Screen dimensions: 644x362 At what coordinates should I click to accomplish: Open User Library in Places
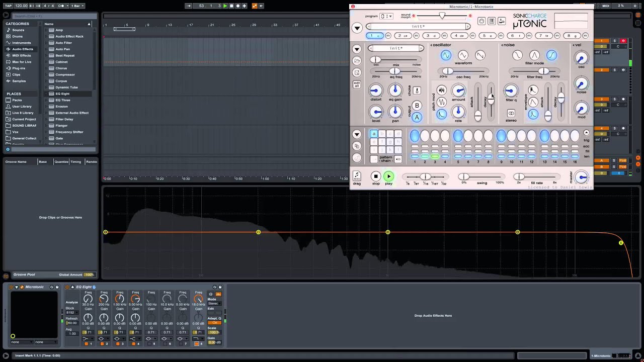pyautogui.click(x=21, y=107)
